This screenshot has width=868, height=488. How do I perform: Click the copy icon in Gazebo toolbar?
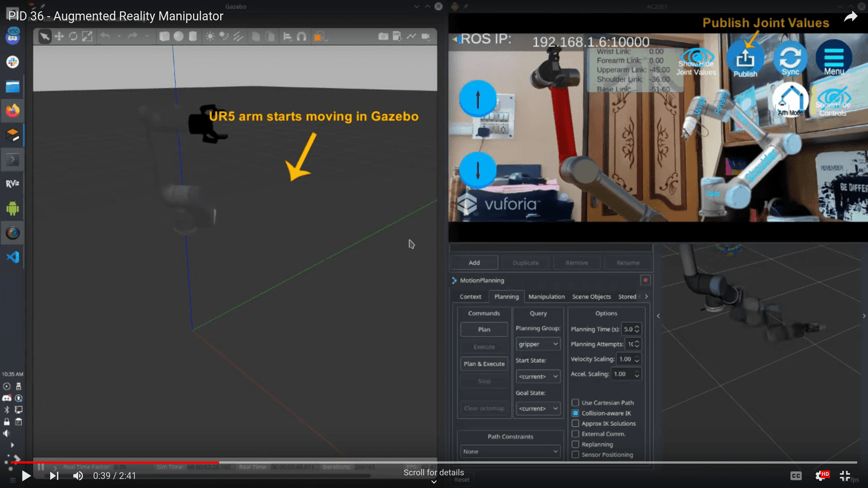click(x=256, y=37)
